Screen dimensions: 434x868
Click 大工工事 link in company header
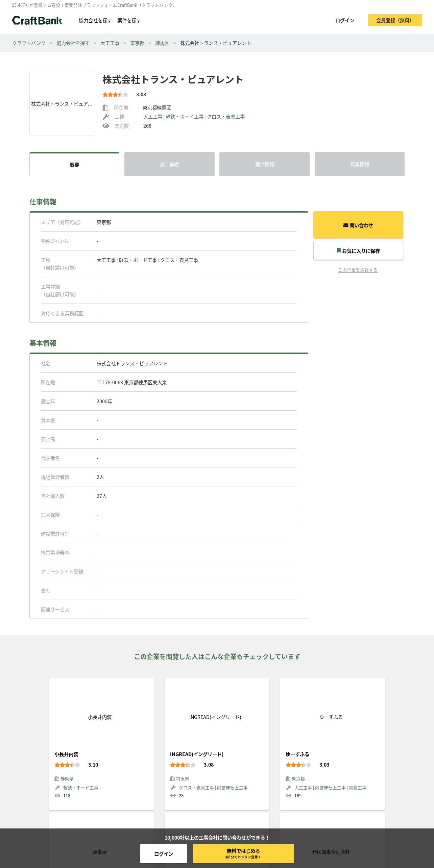tap(153, 117)
